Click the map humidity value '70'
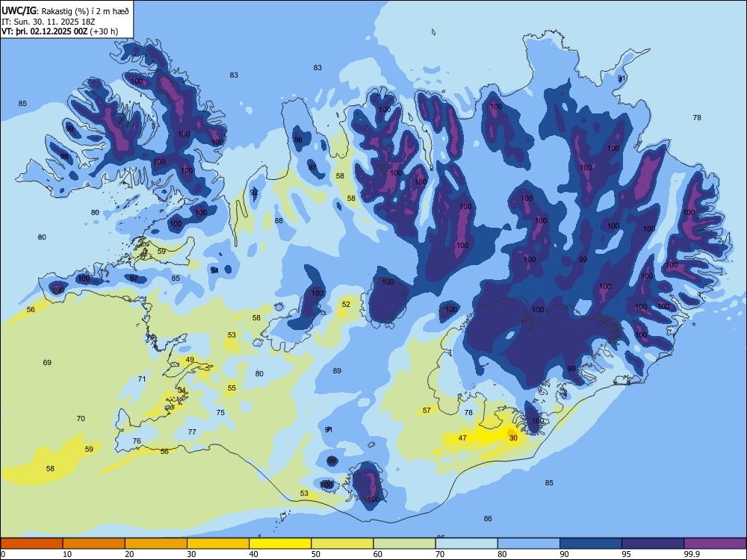The image size is (747, 560). click(81, 419)
